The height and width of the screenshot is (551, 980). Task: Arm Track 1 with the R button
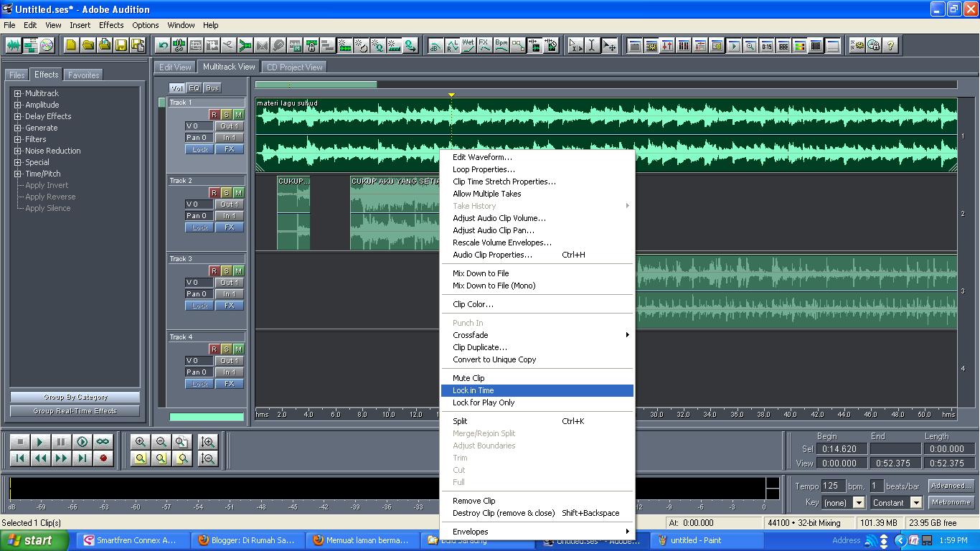(x=214, y=115)
